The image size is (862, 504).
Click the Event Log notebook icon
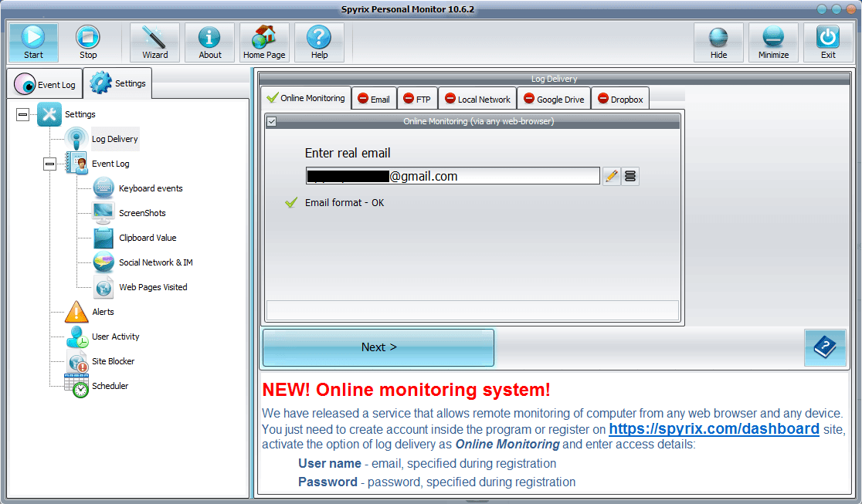point(76,163)
